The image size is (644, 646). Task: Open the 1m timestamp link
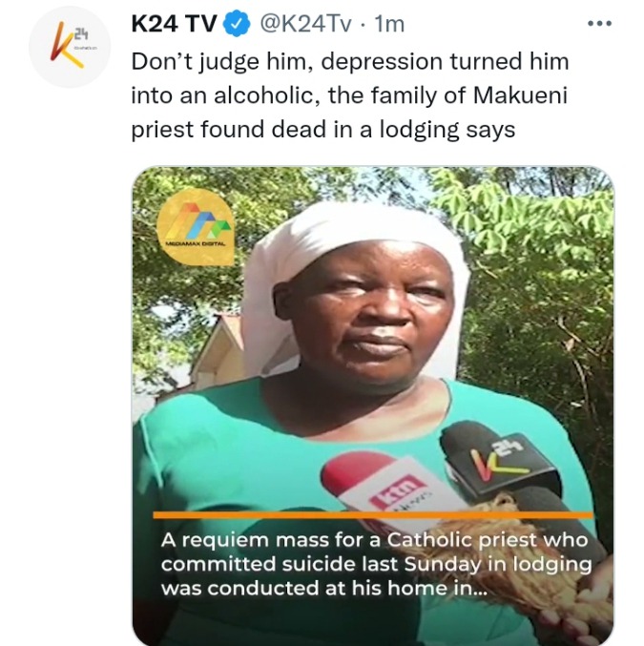tap(389, 24)
